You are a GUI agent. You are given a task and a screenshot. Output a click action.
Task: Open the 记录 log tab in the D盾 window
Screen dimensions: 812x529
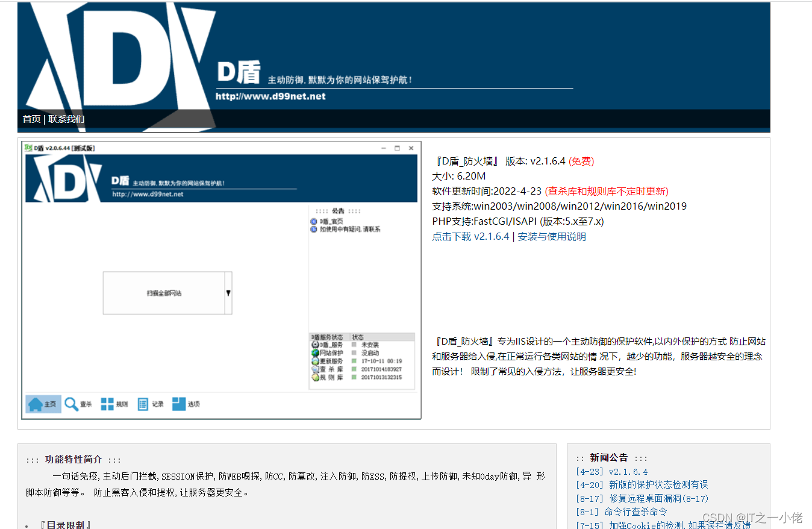151,404
